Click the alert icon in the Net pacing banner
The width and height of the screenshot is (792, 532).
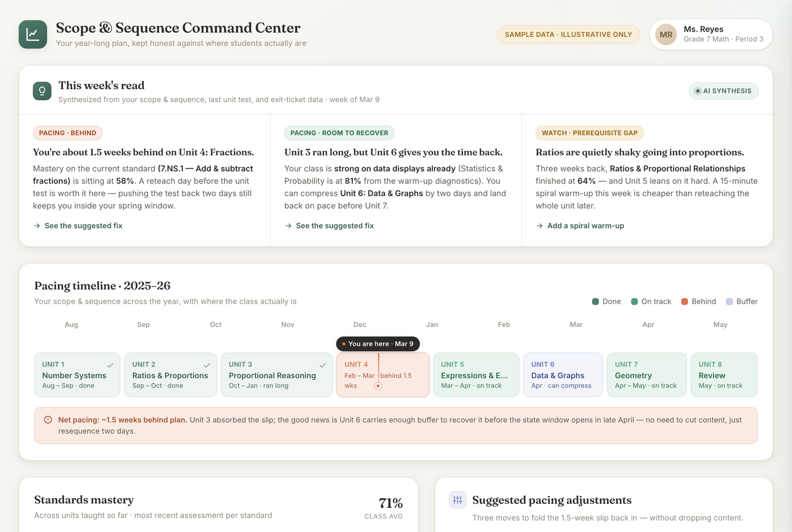(x=48, y=420)
